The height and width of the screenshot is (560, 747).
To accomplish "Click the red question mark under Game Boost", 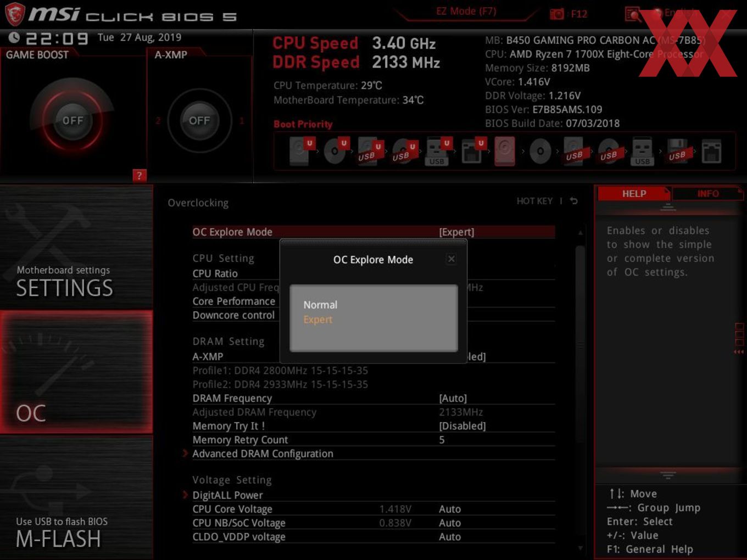I will tap(139, 176).
